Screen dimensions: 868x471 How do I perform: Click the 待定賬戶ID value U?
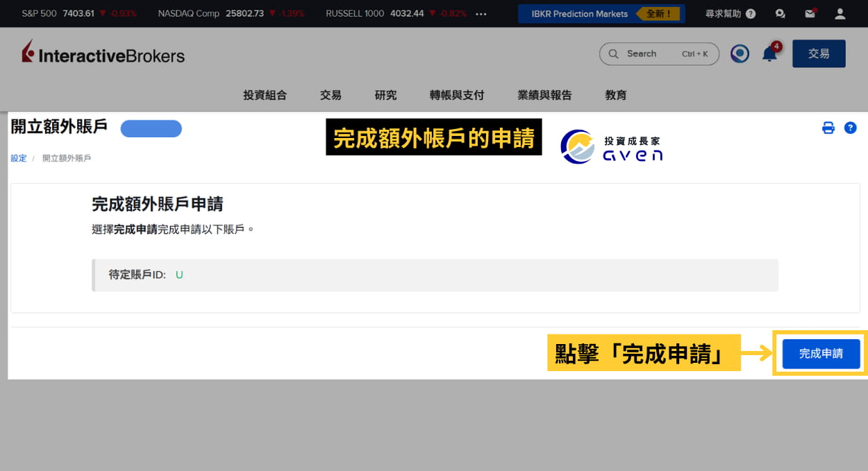pos(179,275)
